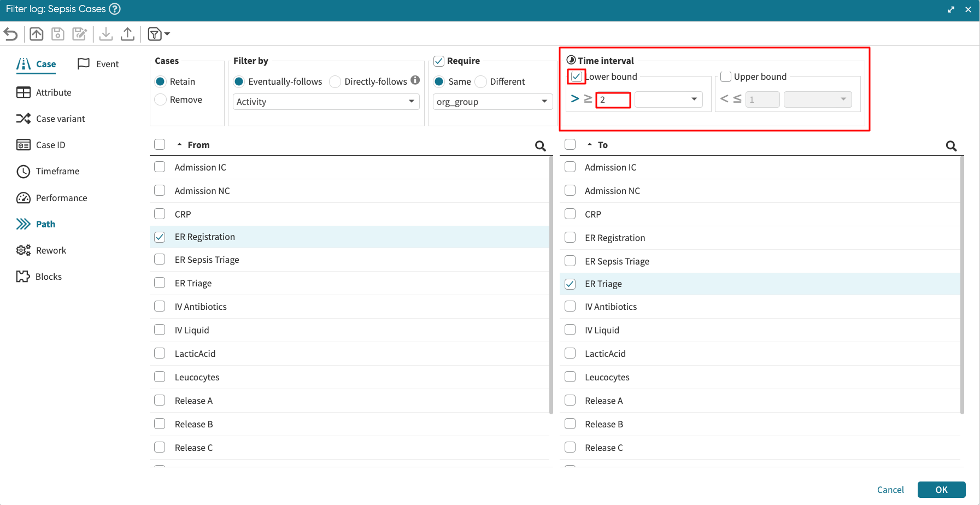Click the undo arrow in the toolbar

[10, 34]
